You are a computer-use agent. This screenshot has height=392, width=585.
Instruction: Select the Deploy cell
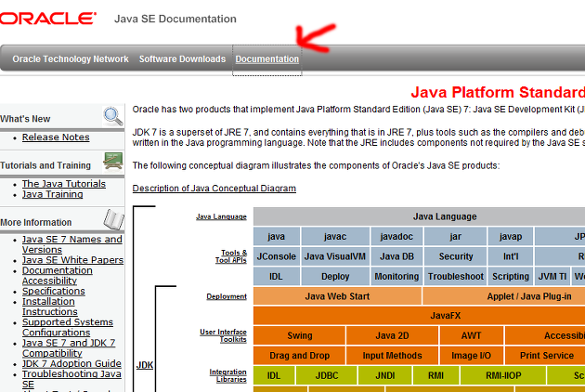click(335, 276)
